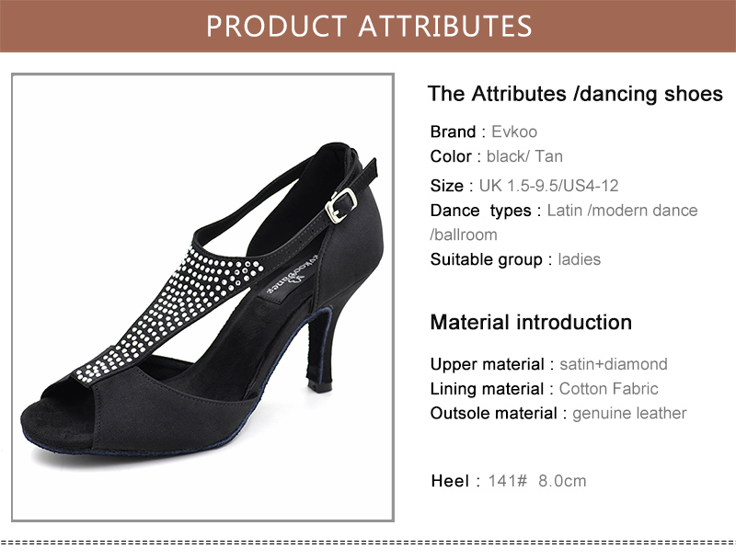
Task: Click the Outsole material value 'genuine leather'
Action: [629, 413]
